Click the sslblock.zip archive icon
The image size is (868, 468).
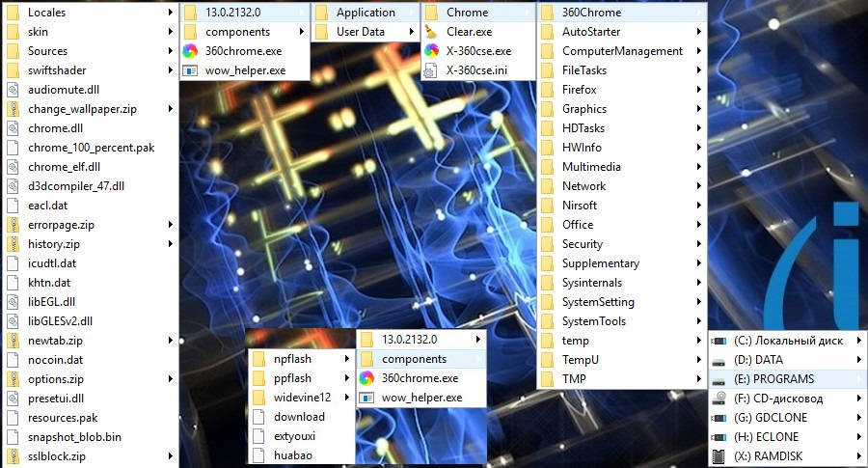pos(13,456)
